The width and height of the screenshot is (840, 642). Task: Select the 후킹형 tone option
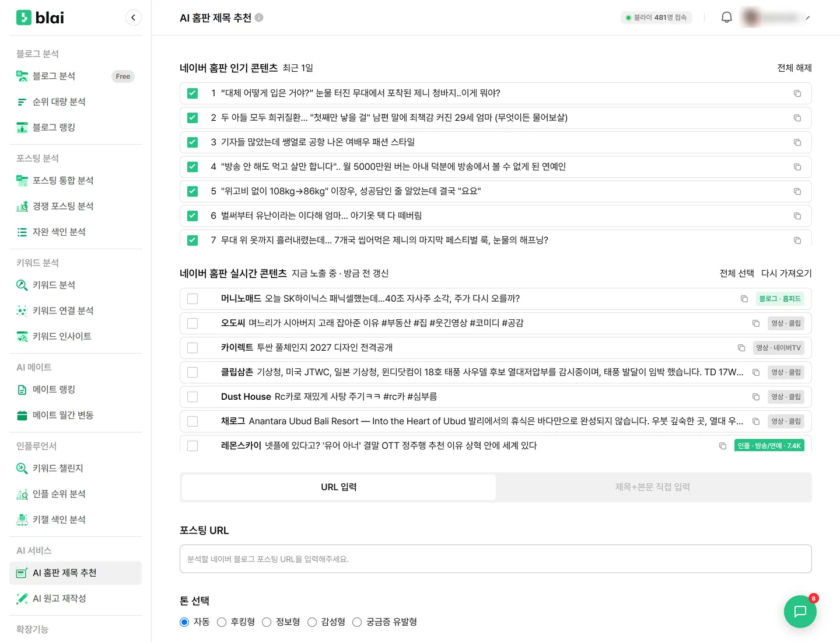point(222,622)
